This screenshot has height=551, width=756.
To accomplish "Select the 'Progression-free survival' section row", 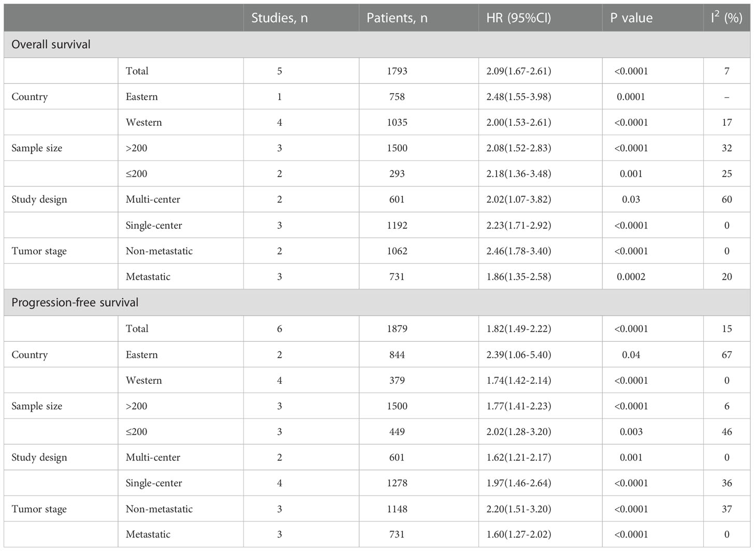I will tap(377, 302).
